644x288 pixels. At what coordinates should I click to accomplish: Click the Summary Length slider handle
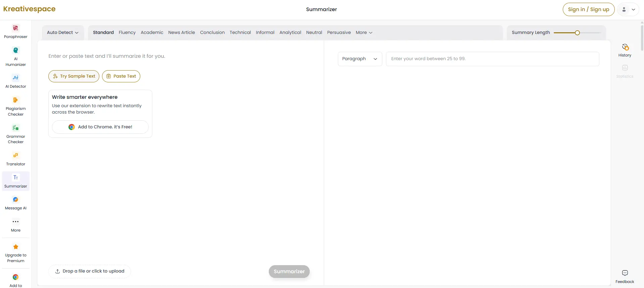point(577,33)
